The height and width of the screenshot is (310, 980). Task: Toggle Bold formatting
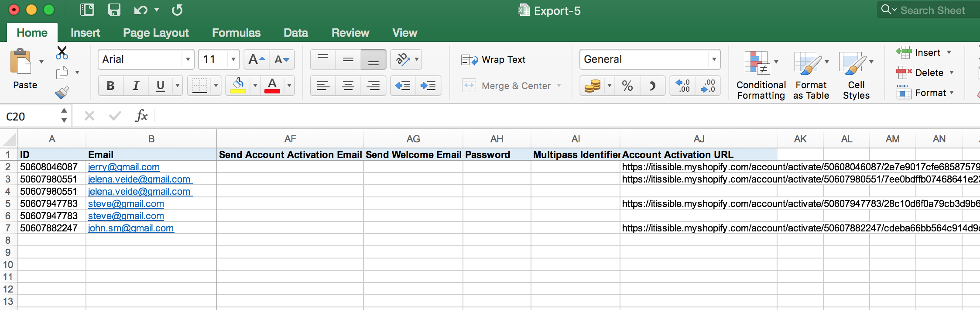[x=110, y=86]
